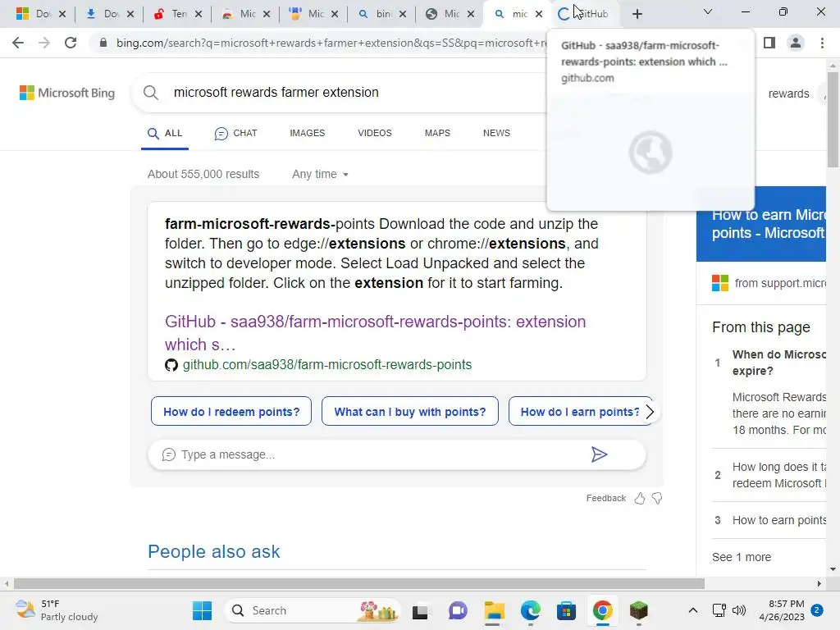Reload the current Bing page

coord(71,43)
